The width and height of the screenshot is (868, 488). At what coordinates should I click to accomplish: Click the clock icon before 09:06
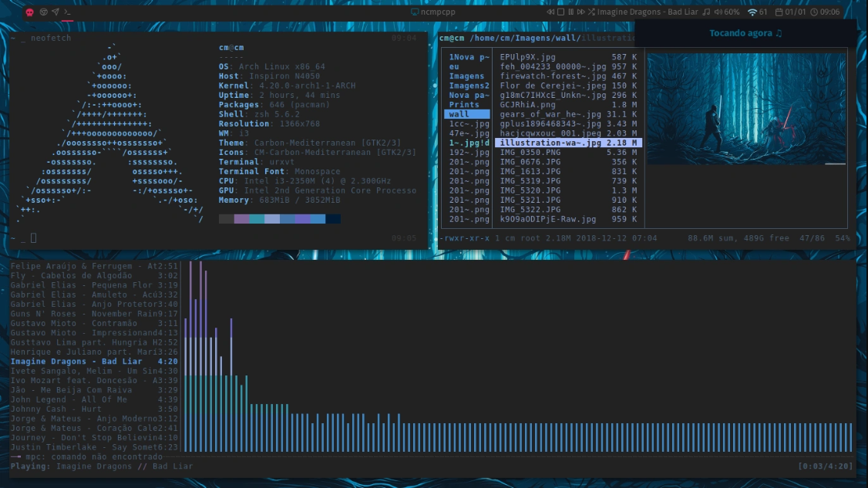point(814,12)
